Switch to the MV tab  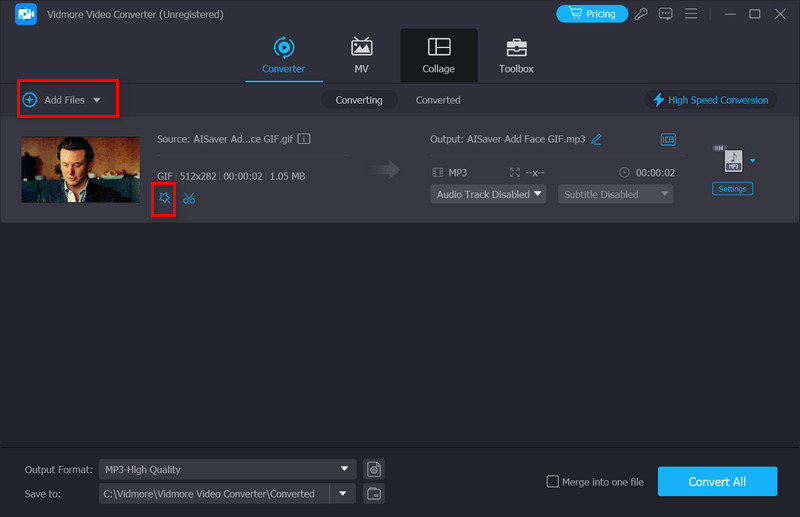point(361,56)
